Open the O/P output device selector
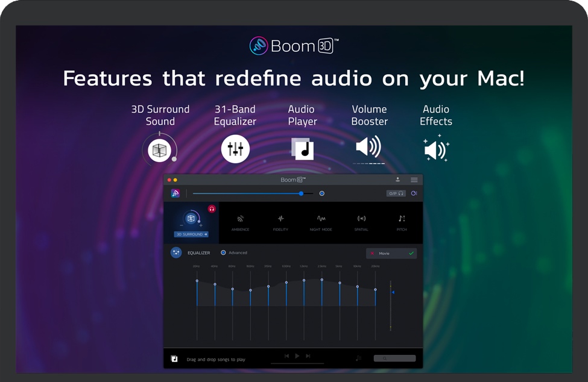 click(396, 193)
